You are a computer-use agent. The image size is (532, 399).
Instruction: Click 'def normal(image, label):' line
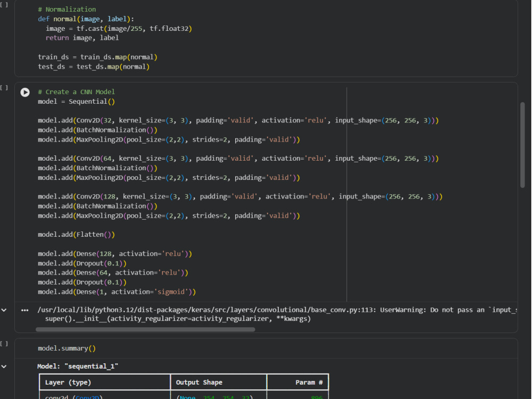(86, 19)
